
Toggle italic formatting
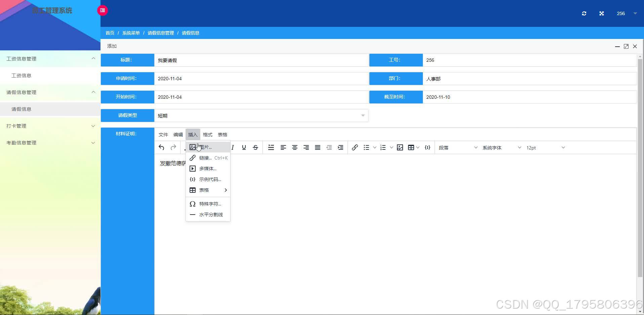[x=233, y=147]
